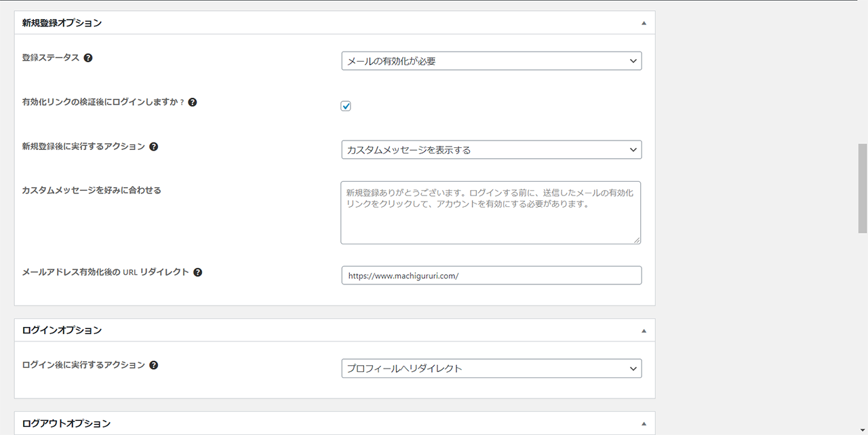The height and width of the screenshot is (435, 868).
Task: Click help icon beside 登録ステータス
Action: 88,58
